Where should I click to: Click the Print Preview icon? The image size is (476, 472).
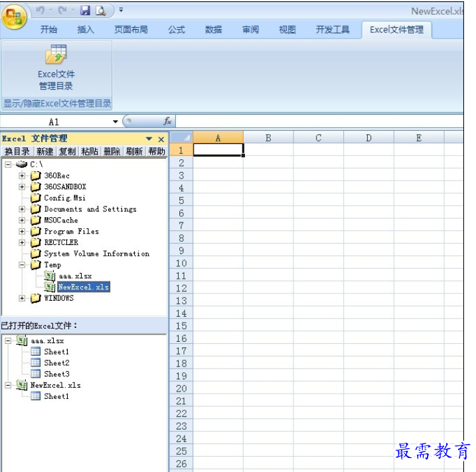tap(100, 11)
